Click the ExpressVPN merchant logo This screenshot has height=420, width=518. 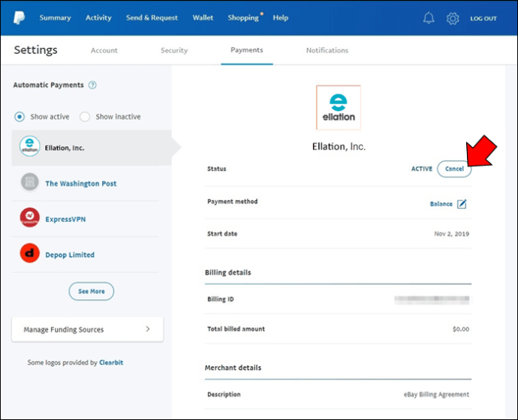(x=29, y=218)
